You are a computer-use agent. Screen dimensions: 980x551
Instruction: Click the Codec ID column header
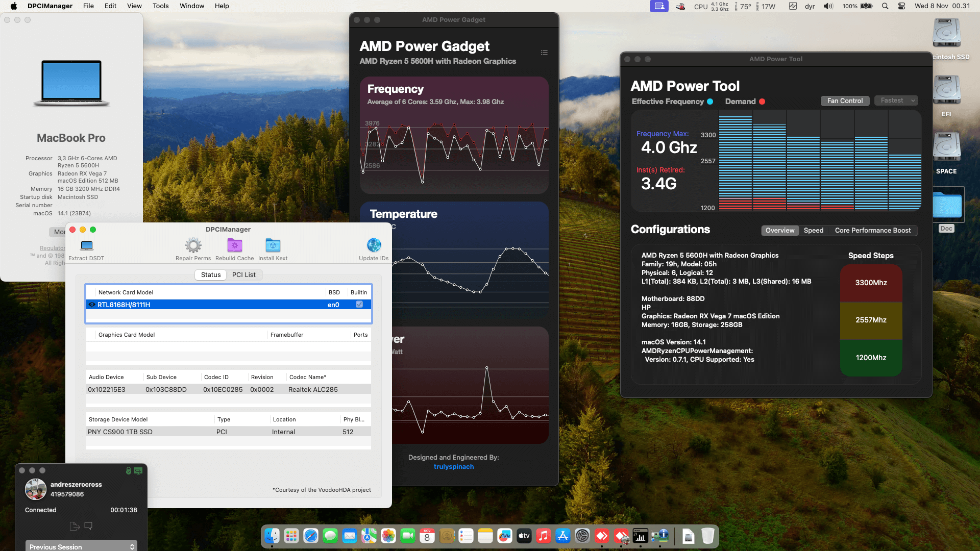tap(225, 377)
